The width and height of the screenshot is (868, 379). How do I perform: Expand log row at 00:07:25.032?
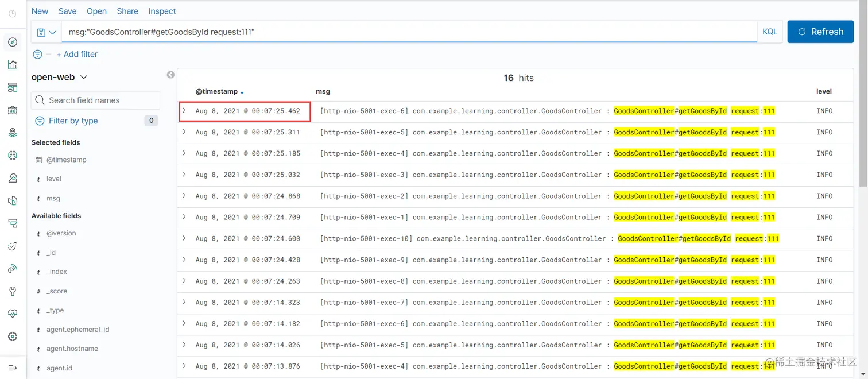coord(184,174)
